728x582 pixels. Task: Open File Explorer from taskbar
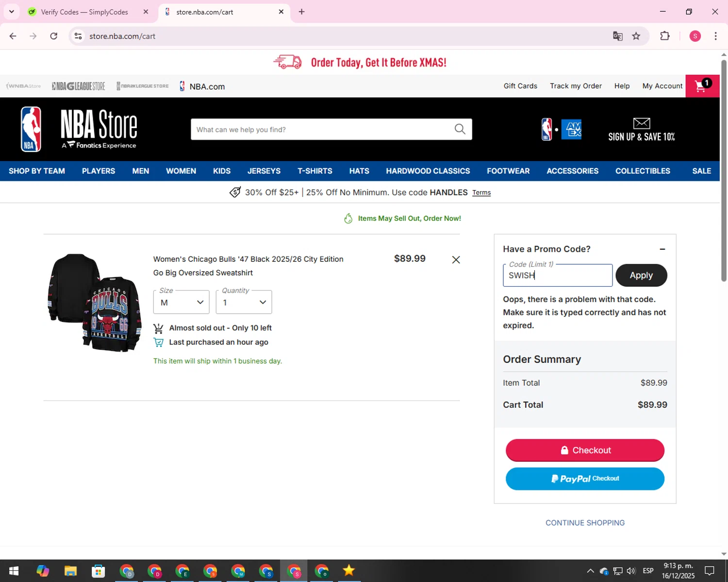point(70,571)
